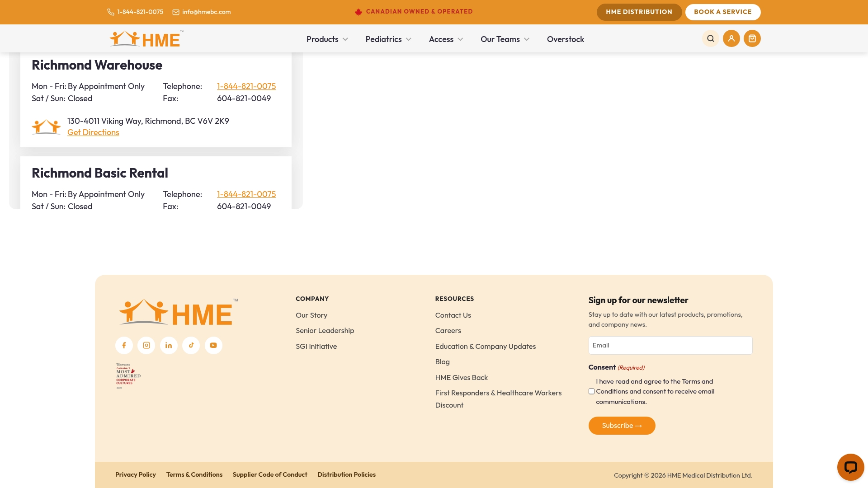Open the user account icon
The image size is (868, 488).
coord(731,38)
